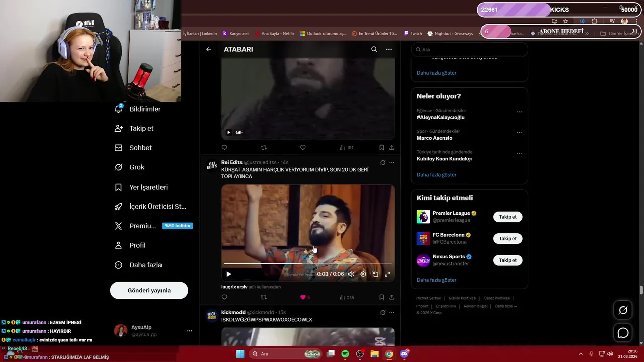Enter fullscreen for Rei Edits video

(387, 274)
